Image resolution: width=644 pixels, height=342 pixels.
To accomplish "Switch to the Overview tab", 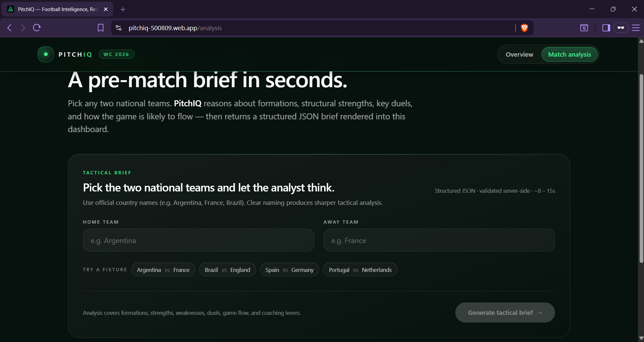I will point(519,54).
